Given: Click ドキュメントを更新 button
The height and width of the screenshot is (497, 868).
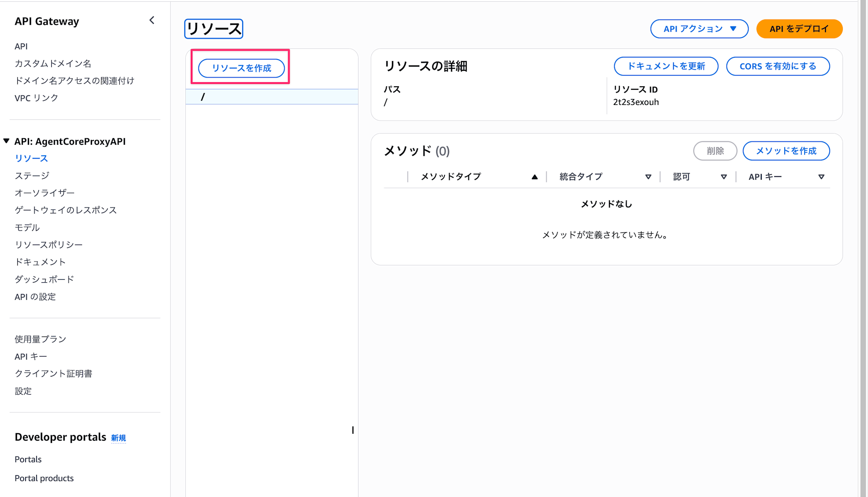Looking at the screenshot, I should tap(666, 66).
